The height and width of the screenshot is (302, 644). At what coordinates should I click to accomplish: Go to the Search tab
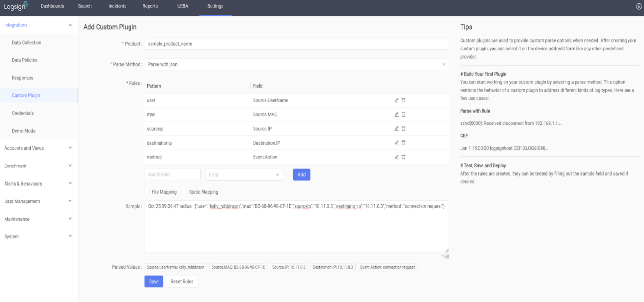pyautogui.click(x=85, y=6)
